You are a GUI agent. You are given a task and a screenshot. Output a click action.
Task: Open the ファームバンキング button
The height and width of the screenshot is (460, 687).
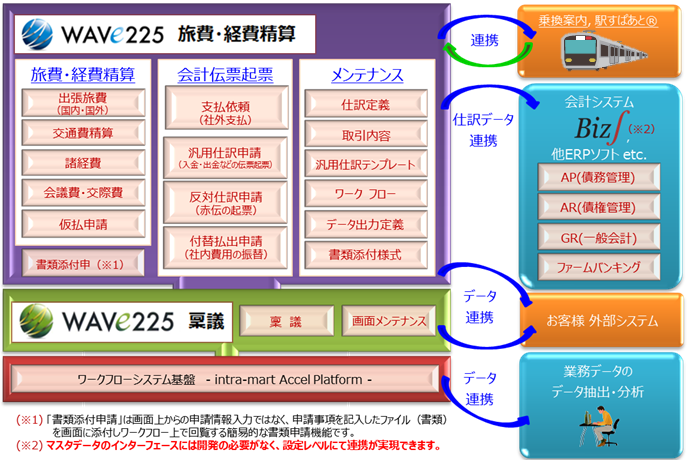[599, 267]
